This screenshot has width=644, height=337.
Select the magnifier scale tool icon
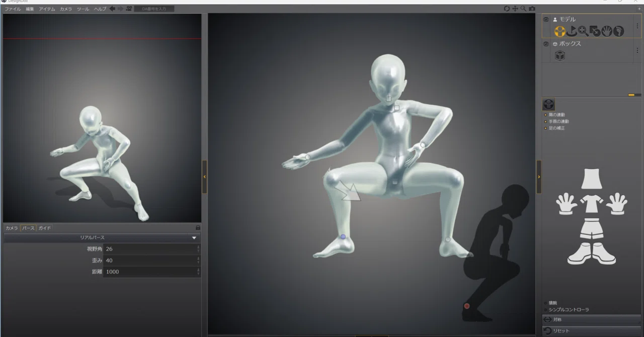(x=583, y=31)
